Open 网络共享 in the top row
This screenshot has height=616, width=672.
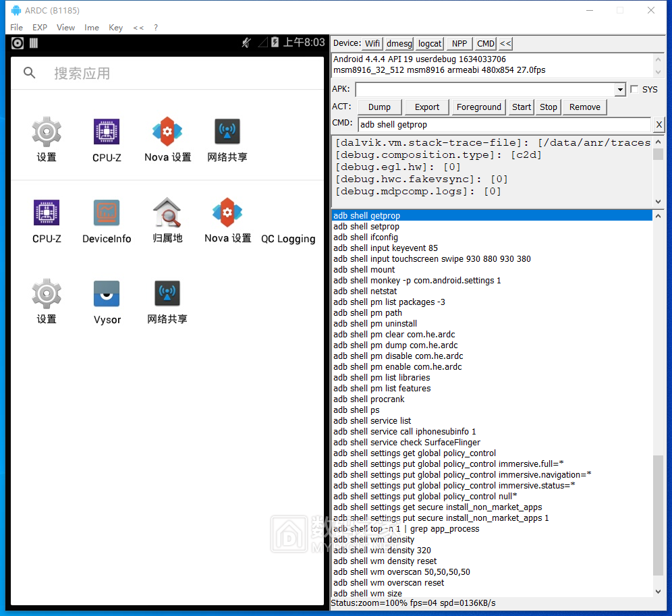click(227, 139)
